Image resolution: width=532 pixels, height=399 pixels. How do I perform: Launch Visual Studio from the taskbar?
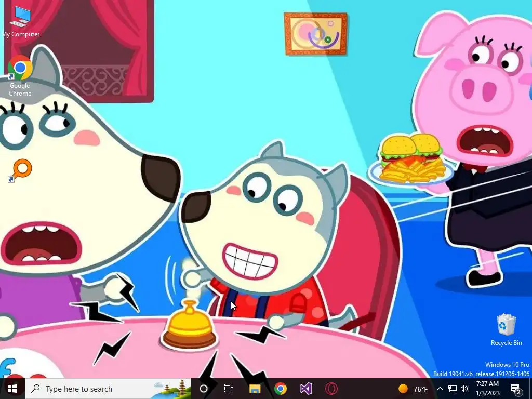(305, 389)
